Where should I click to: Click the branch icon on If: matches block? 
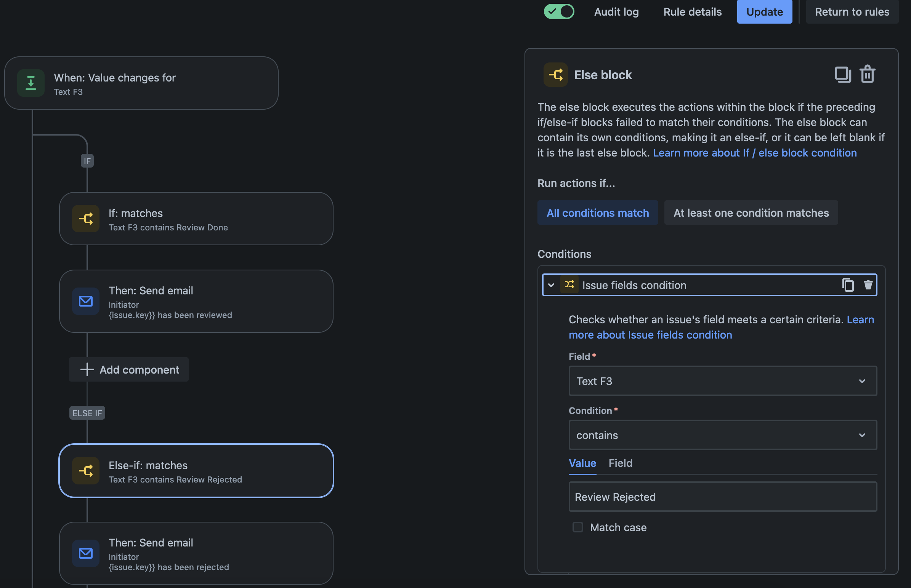[x=86, y=219]
